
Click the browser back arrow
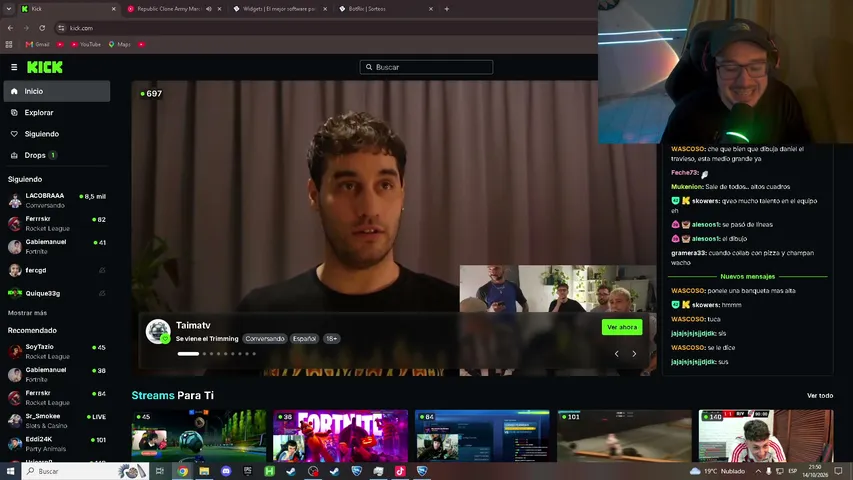(10, 28)
